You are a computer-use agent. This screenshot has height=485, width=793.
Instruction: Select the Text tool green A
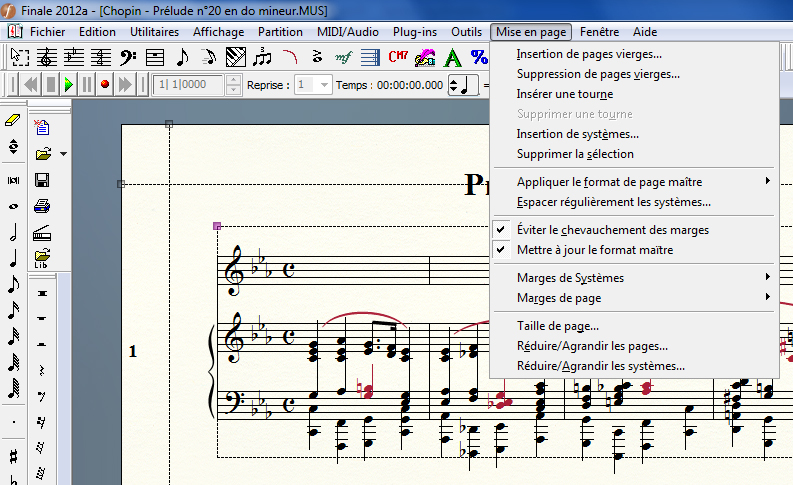pyautogui.click(x=452, y=57)
